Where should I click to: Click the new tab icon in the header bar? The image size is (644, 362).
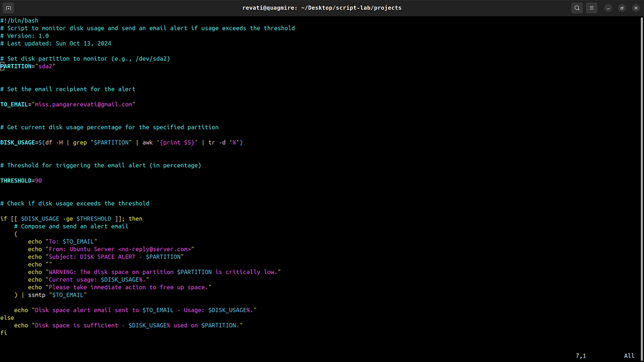click(8, 8)
